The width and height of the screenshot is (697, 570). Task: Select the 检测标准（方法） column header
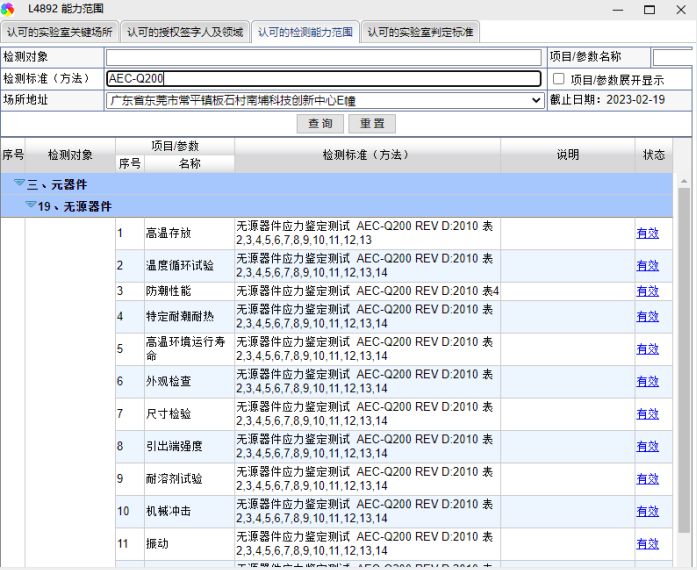[367, 155]
